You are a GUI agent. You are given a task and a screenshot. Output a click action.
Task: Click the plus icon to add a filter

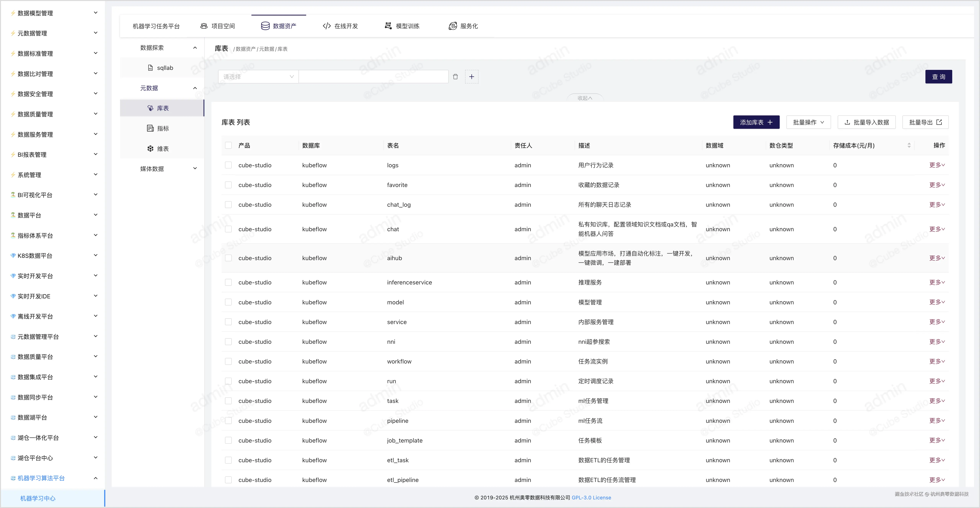(x=471, y=77)
